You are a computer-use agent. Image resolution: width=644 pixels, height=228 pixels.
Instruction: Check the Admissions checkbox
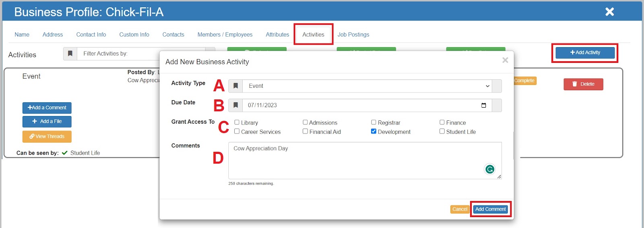coord(305,122)
